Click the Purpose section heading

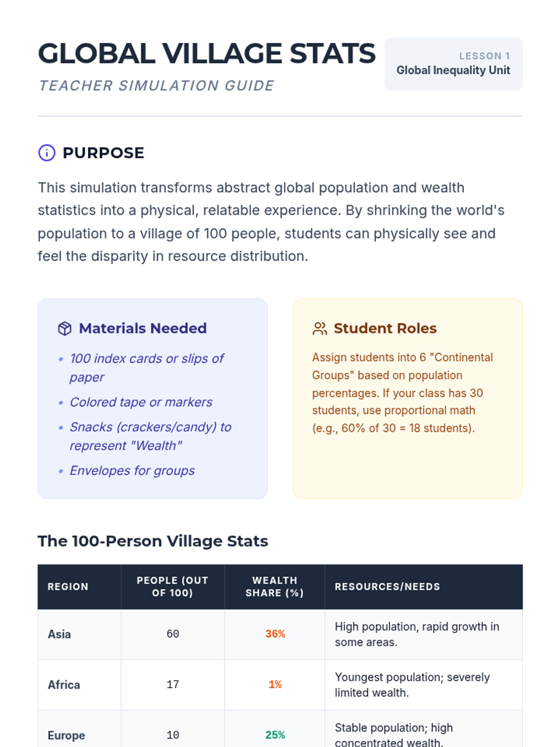pos(103,153)
